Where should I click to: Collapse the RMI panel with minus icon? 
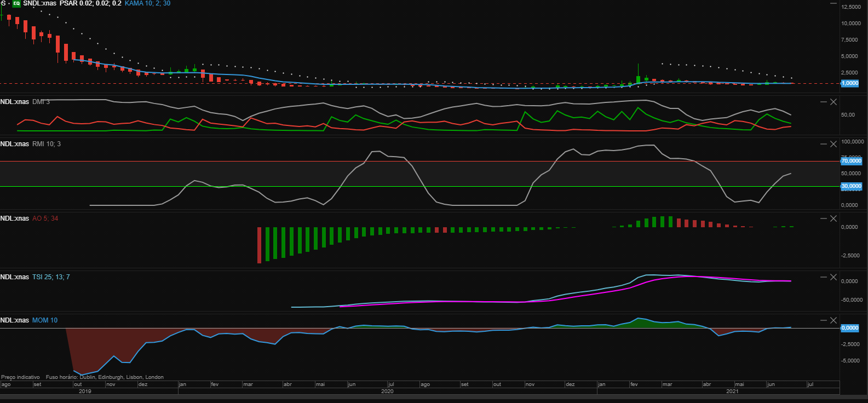point(823,144)
